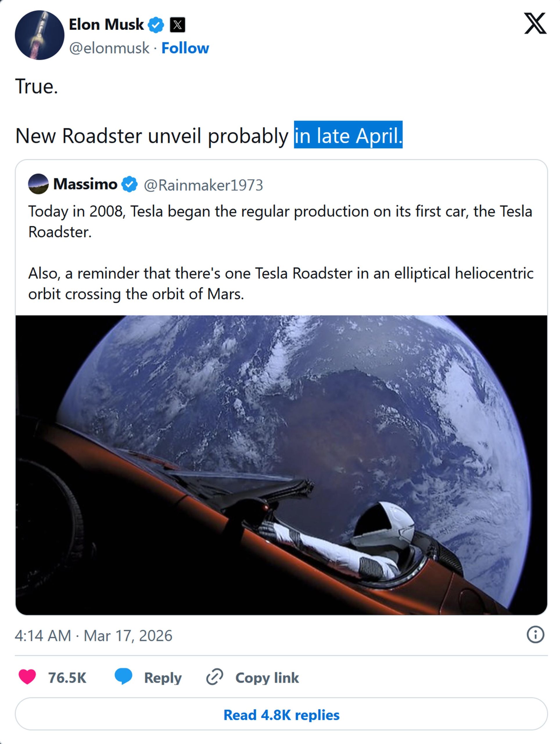The height and width of the screenshot is (744, 560).
Task: Click Elon Musk's rocket profile picture
Action: [39, 35]
